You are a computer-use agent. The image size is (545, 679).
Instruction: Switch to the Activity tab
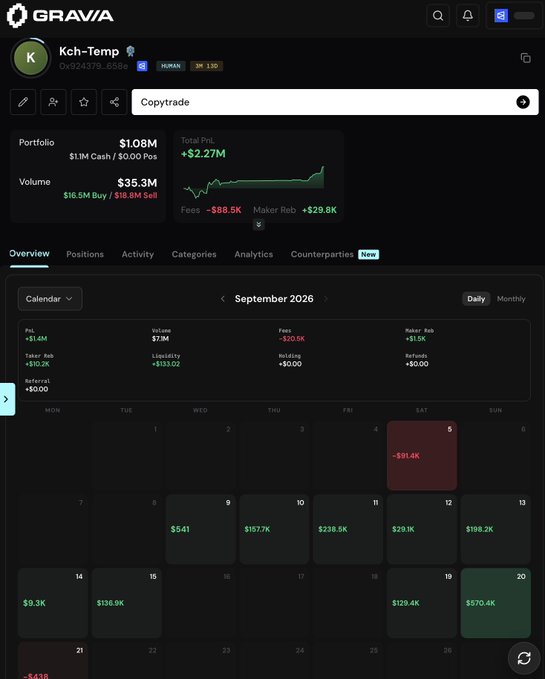point(138,254)
